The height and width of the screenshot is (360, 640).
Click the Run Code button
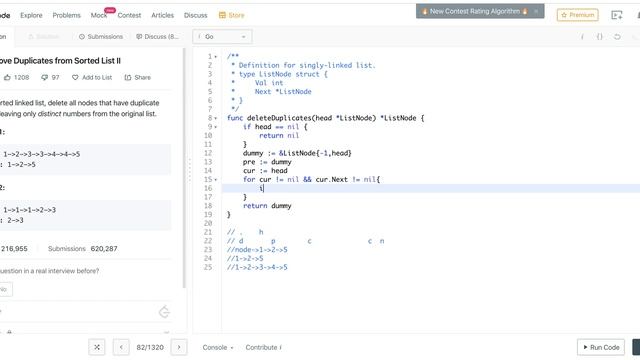601,347
